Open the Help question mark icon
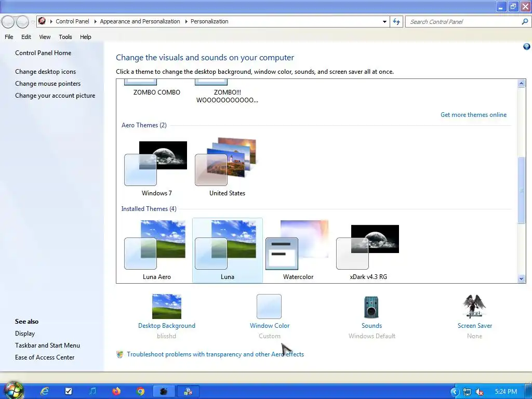Viewport: 532px width, 399px height. coord(527,46)
